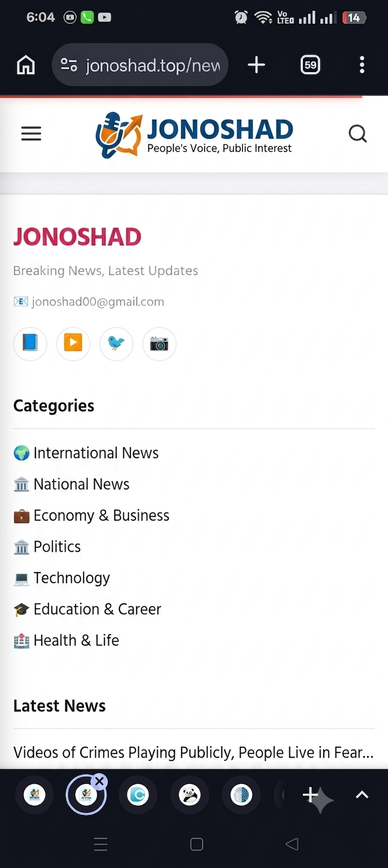388x868 pixels.
Task: Open Jonoshad's YouTube social icon
Action: pos(73,343)
